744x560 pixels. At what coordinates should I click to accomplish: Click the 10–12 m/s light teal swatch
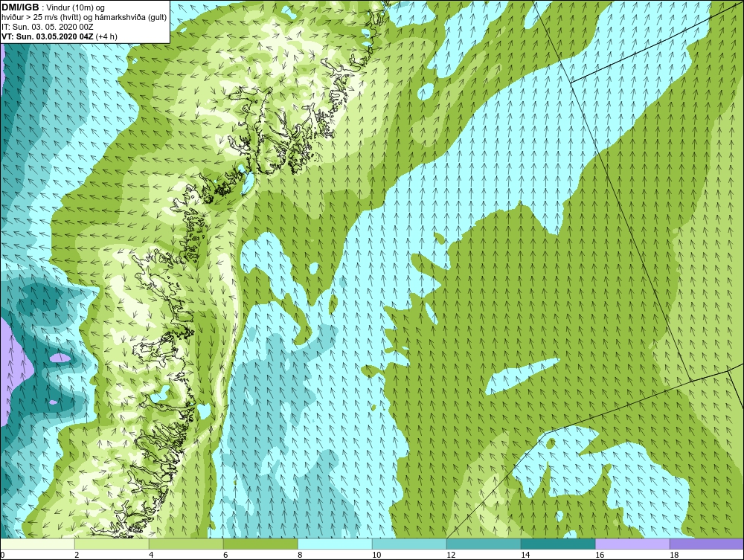[409, 544]
